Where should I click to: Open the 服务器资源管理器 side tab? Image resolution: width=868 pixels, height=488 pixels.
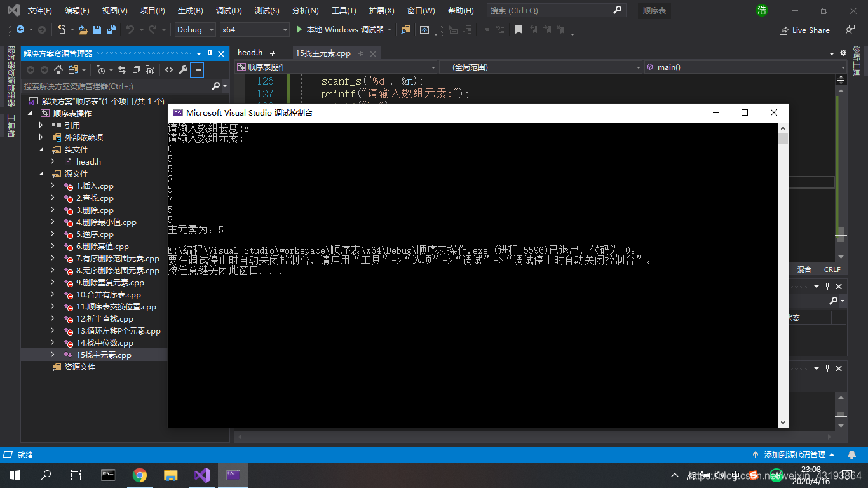[10, 76]
